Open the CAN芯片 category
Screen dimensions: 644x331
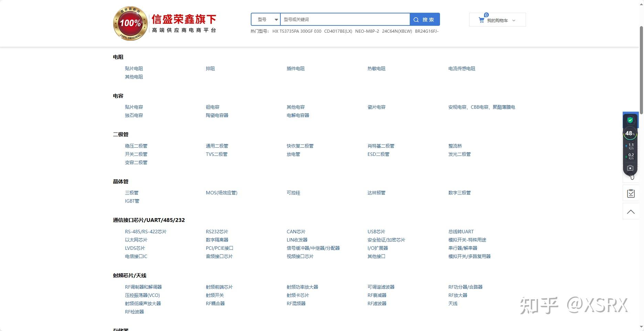[296, 232]
